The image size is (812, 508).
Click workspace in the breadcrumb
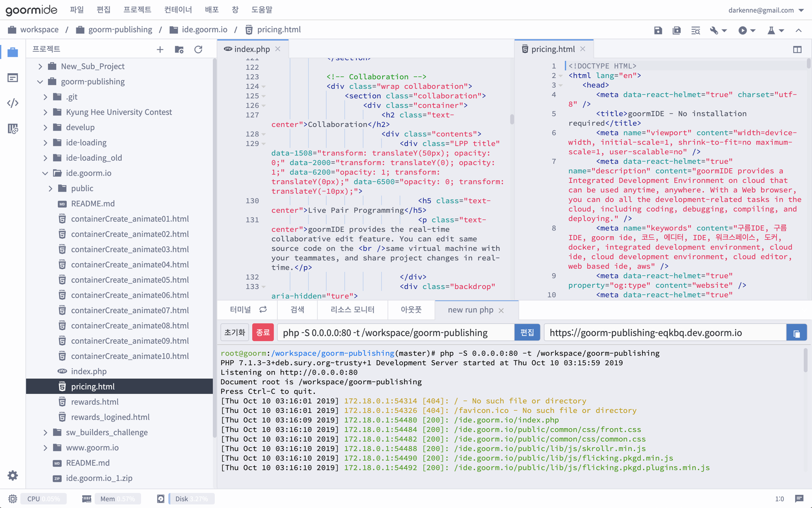point(39,29)
